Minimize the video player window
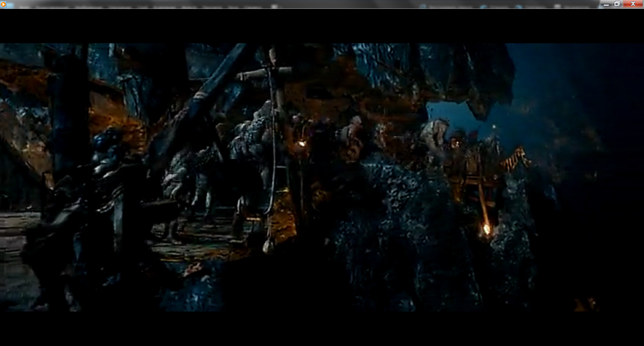This screenshot has width=644, height=346. coord(606,4)
